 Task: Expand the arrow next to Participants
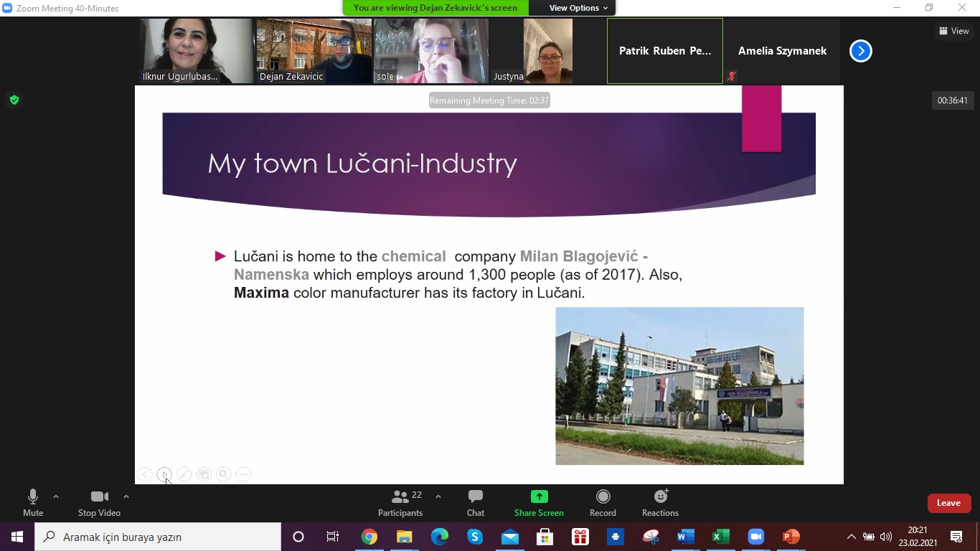(x=438, y=496)
